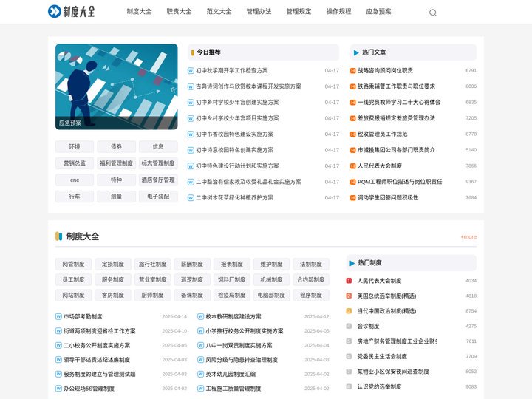This screenshot has width=532, height=399.
Task: Open article 初中乡村学校少年宫创建实施方案
Action: point(237,103)
